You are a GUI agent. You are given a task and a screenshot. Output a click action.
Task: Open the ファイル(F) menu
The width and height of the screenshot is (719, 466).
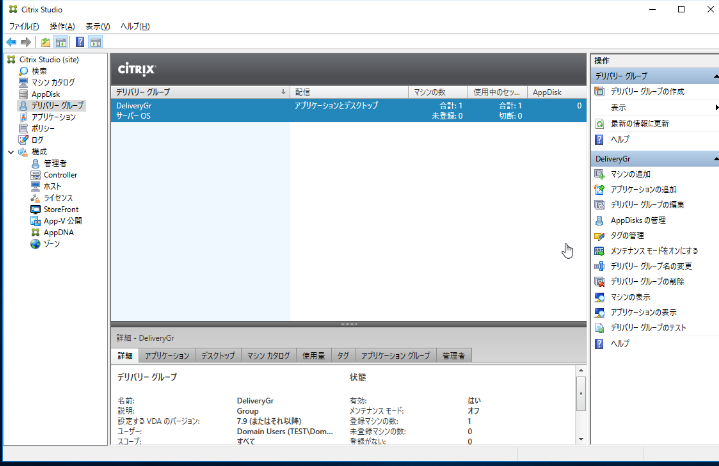pyautogui.click(x=24, y=26)
